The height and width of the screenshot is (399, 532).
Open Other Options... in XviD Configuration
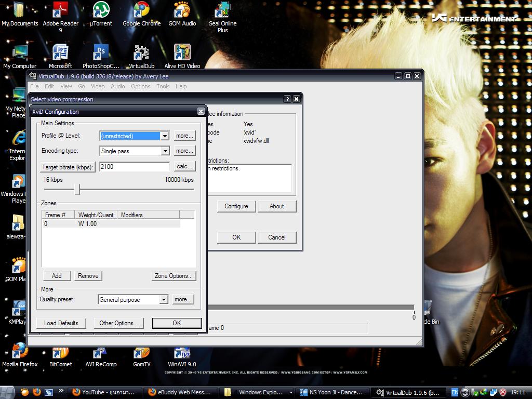pos(118,323)
